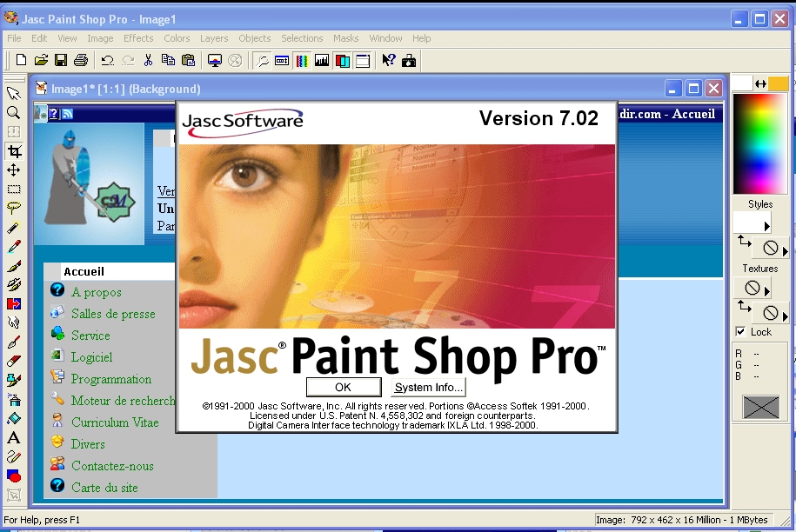This screenshot has width=796, height=532.
Task: Pick the Mover tool
Action: coord(13,170)
